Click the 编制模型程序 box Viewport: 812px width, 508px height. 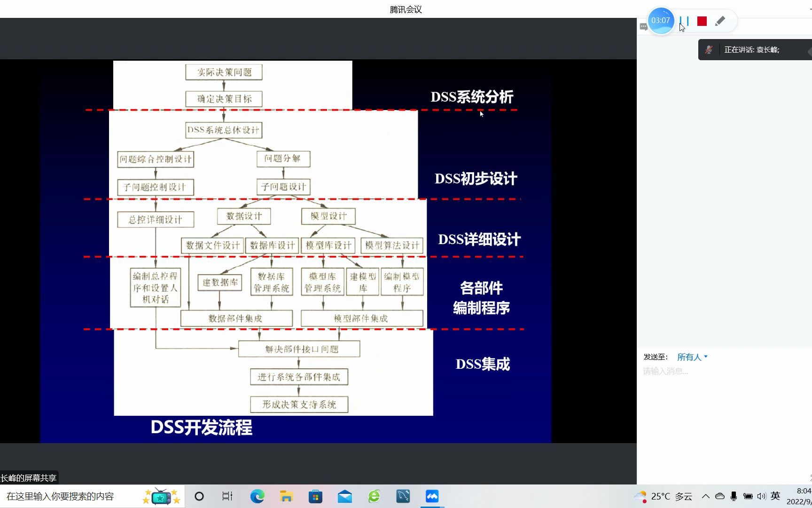click(x=402, y=282)
